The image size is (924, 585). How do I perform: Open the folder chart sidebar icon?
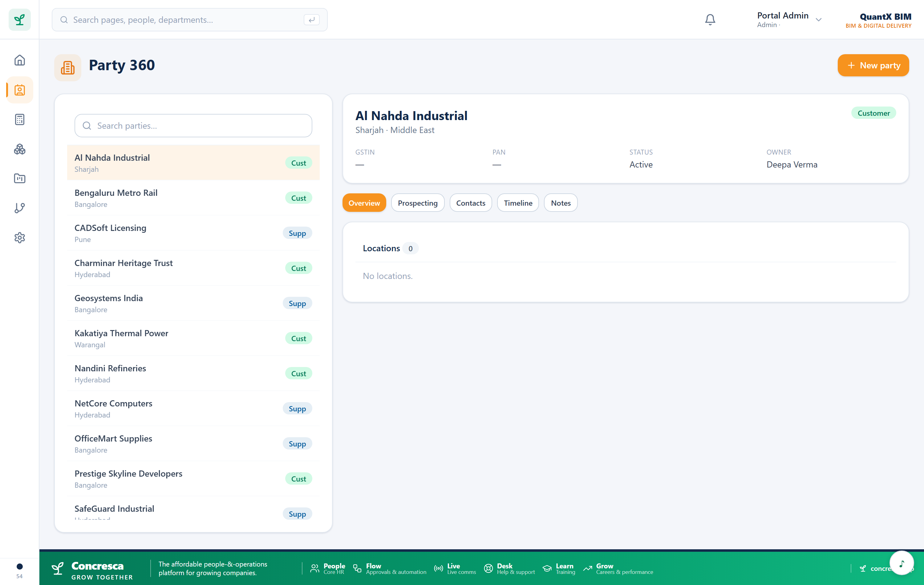(20, 178)
